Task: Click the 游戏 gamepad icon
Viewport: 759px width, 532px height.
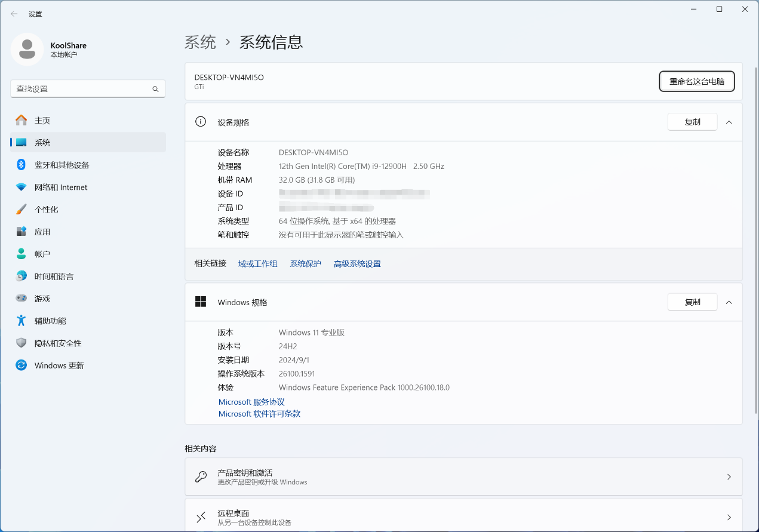Action: tap(21, 299)
